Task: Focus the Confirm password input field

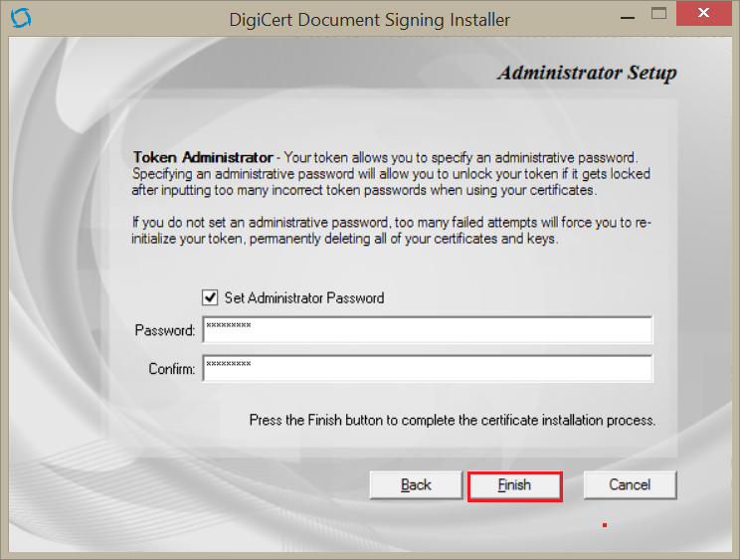Action: click(427, 369)
